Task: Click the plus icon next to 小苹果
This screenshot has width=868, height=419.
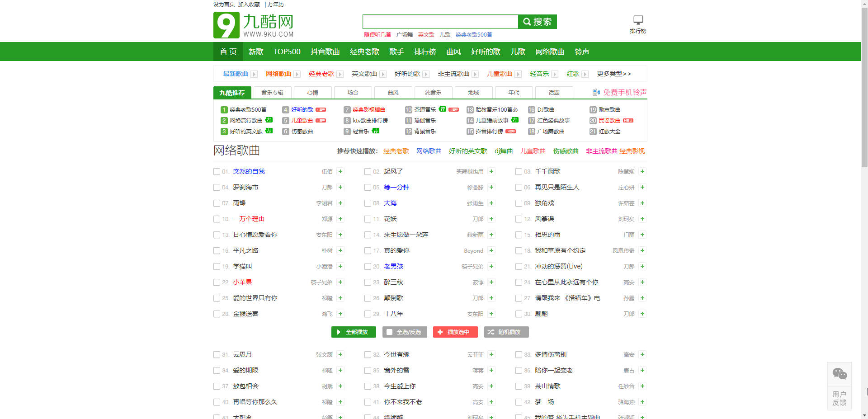Action: (340, 282)
